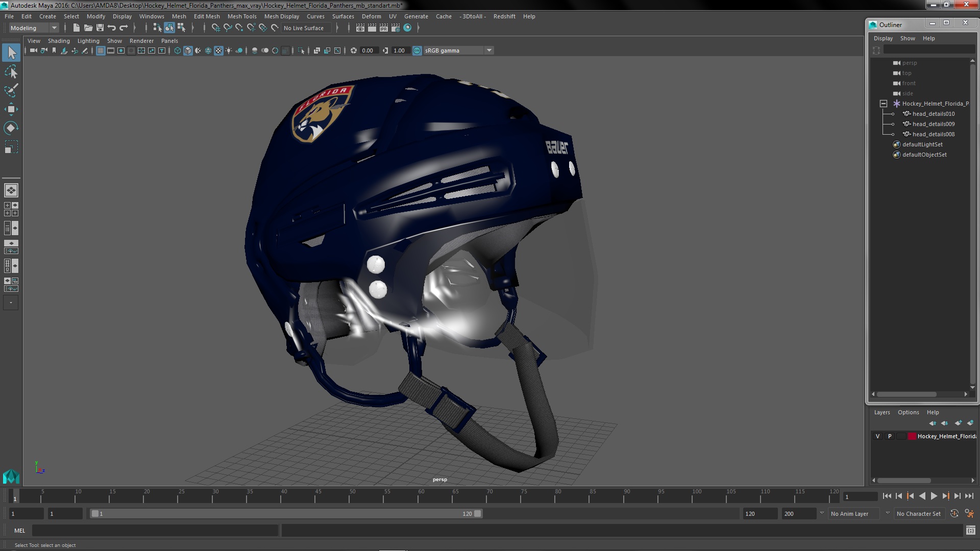Open a scene with folder icon
The width and height of the screenshot is (980, 551).
(88, 28)
